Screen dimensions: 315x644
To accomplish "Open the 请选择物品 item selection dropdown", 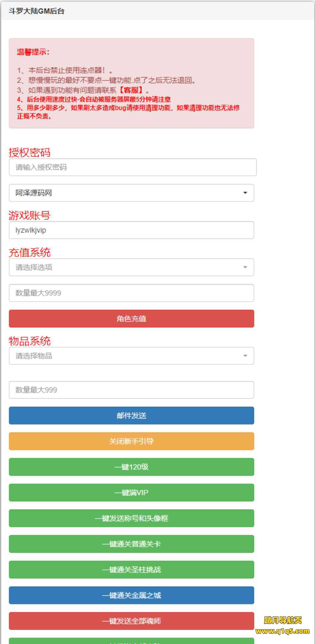I will [x=131, y=356].
